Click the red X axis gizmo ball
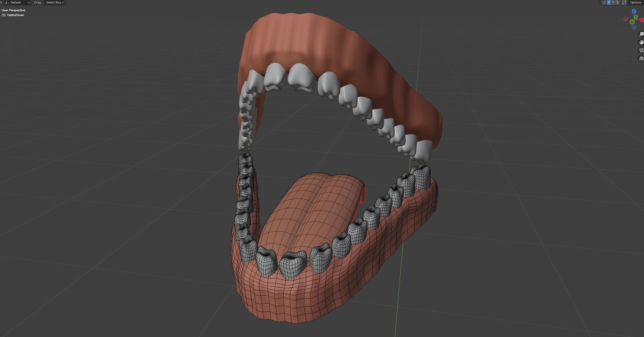 642,20
